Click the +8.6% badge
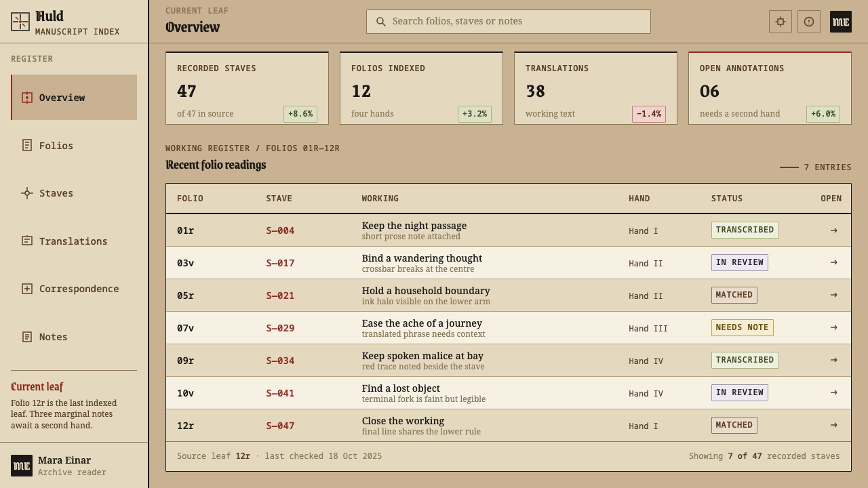Image resolution: width=868 pixels, height=488 pixels. coord(300,114)
